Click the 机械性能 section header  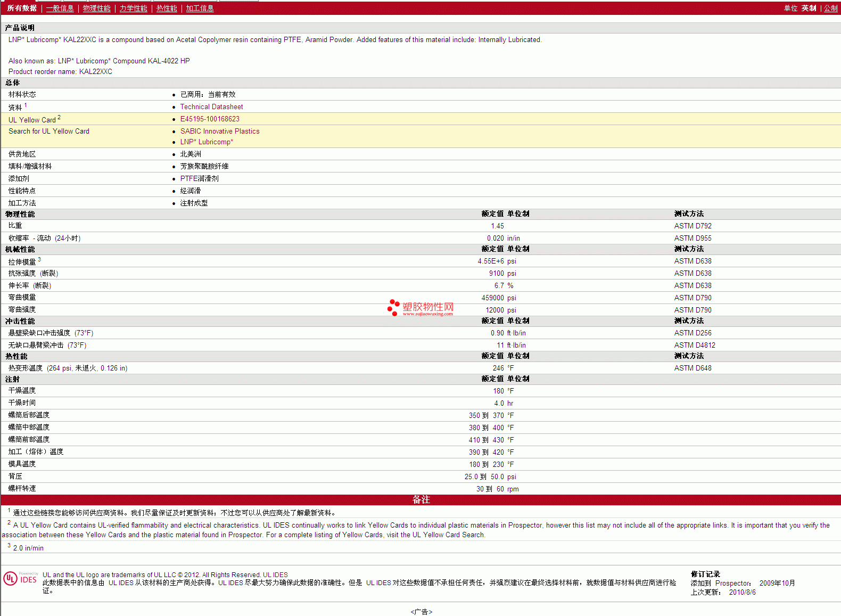pos(20,249)
